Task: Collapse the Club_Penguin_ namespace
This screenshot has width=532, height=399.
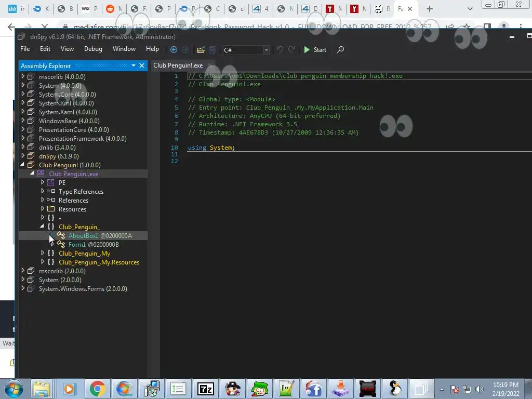Action: [42, 227]
